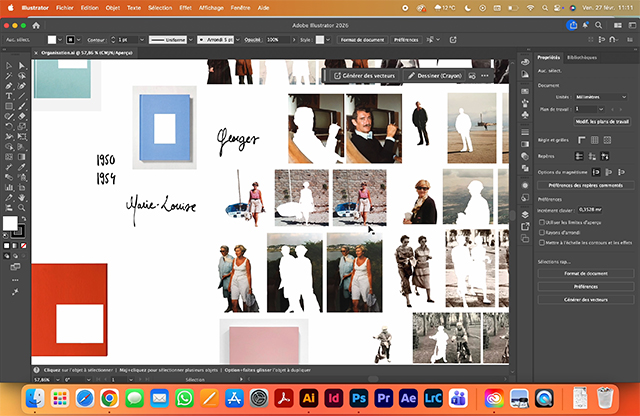This screenshot has width=640, height=416.
Task: Edit toolbar with the three dots
Action: 15,280
